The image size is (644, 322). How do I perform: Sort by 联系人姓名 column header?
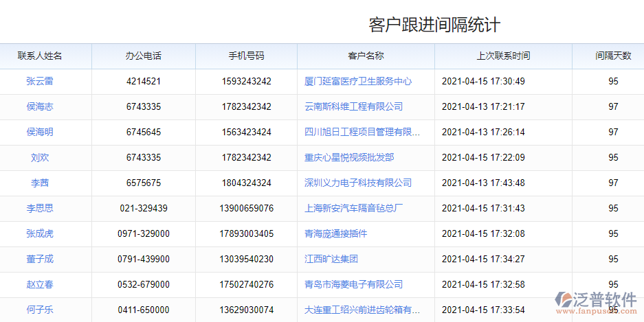pyautogui.click(x=40, y=56)
